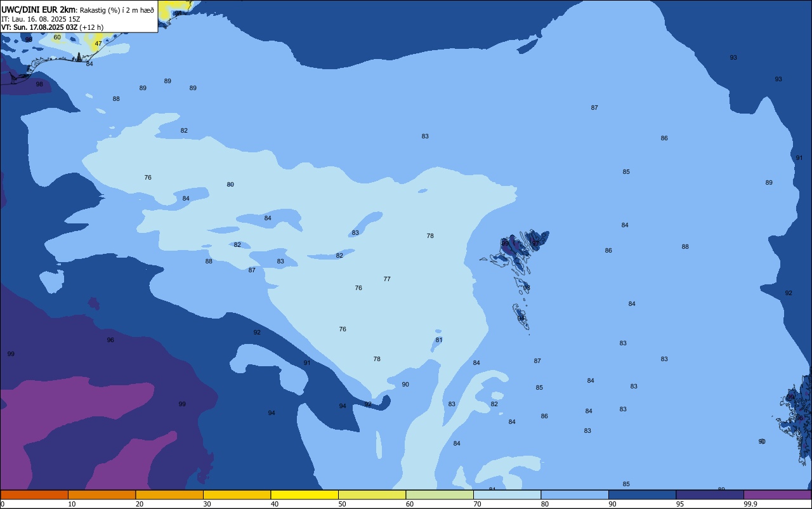Click the valid time "VT: Sun. 17.08.2025 03Z"
This screenshot has width=812, height=509.
pos(39,27)
